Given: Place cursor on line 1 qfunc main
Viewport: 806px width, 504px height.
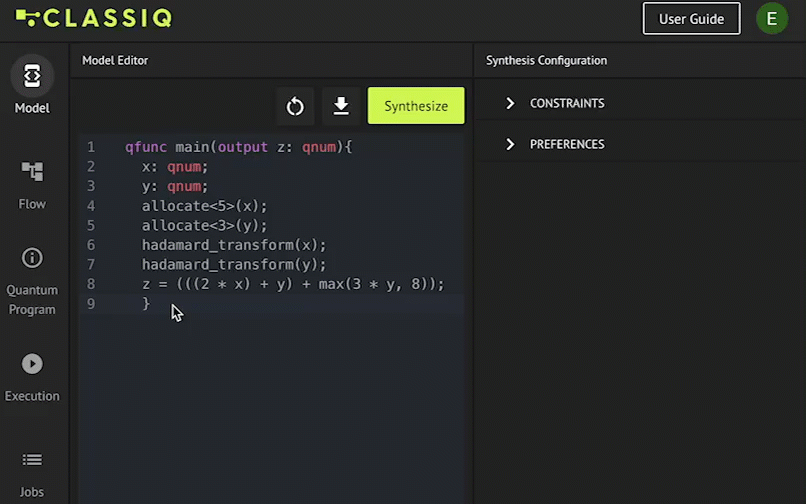Looking at the screenshot, I should click(239, 147).
